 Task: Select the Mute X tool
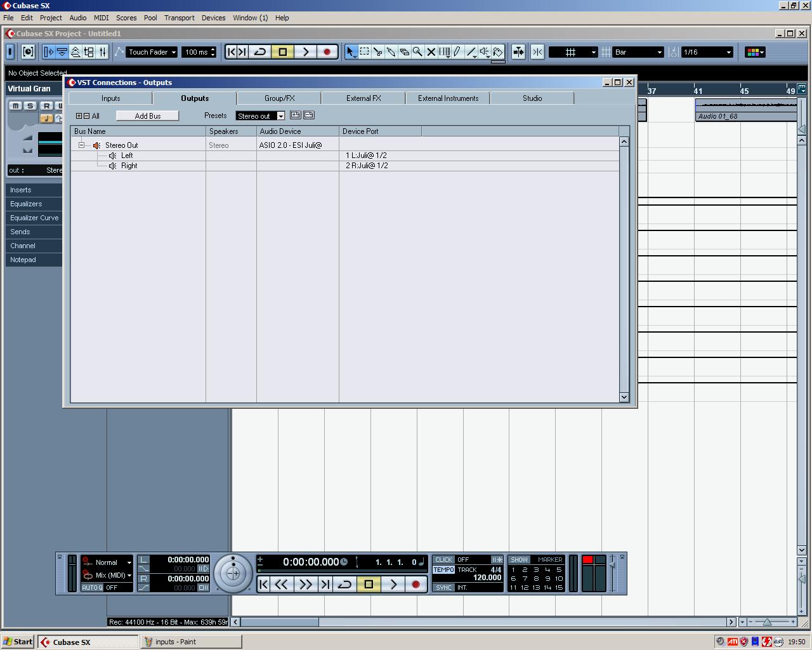431,52
